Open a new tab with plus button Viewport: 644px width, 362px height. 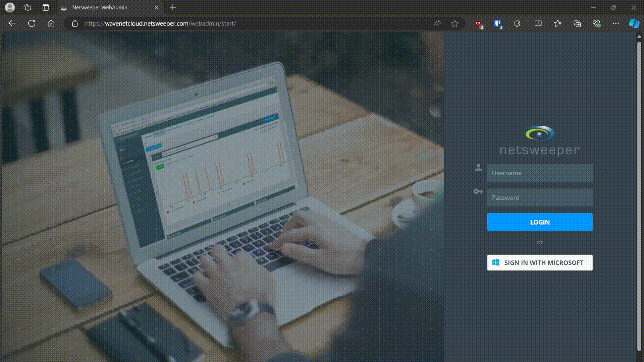pyautogui.click(x=173, y=7)
